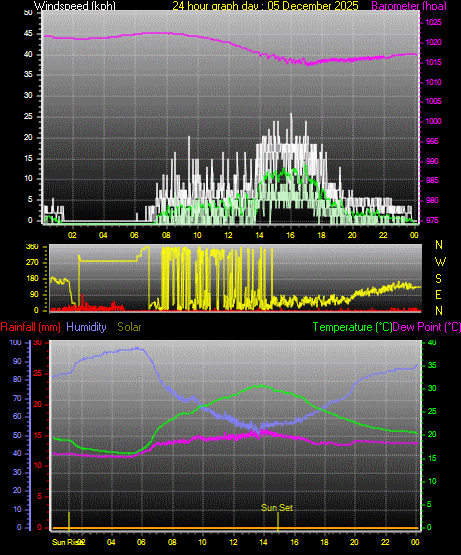461x555 pixels.
Task: Click hour 12 under the temperature graph
Action: [x=233, y=542]
